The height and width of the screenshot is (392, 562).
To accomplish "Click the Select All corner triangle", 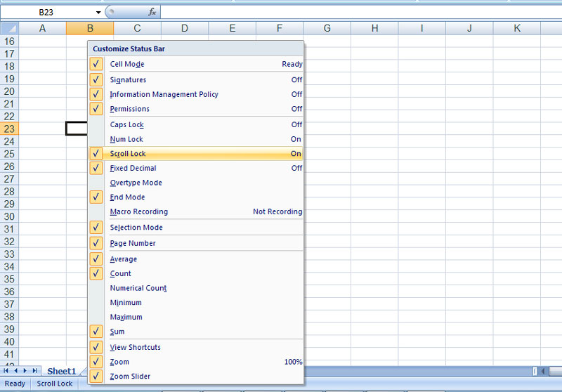I will click(10, 28).
